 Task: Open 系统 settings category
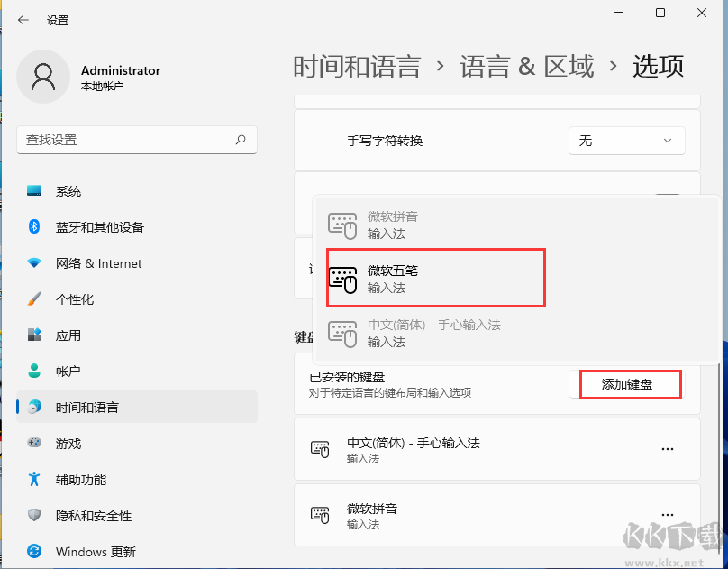[x=137, y=191]
